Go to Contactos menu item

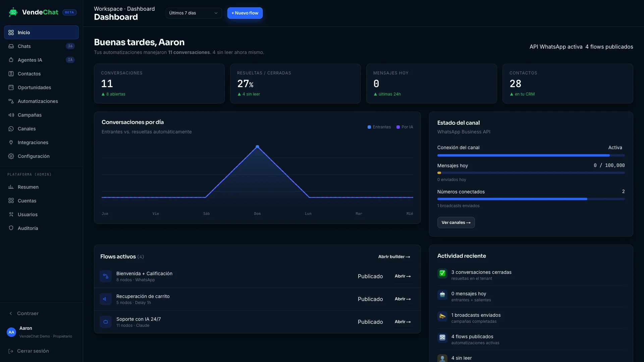(x=41, y=74)
